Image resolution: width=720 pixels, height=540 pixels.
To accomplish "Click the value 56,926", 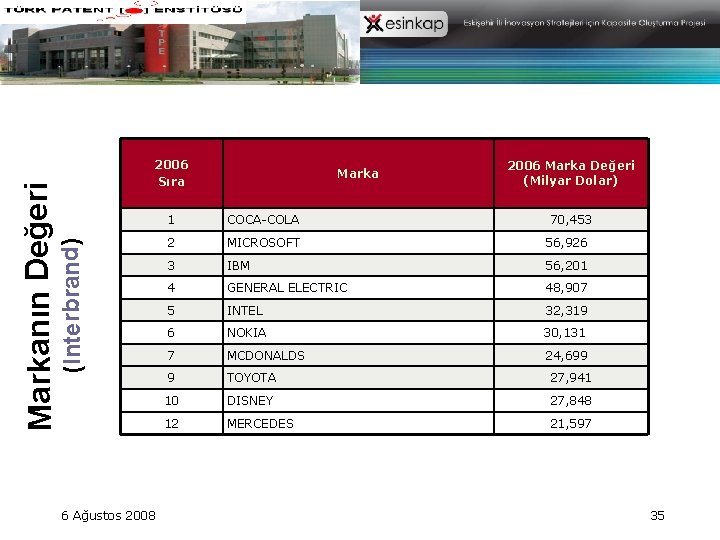I will tap(566, 242).
